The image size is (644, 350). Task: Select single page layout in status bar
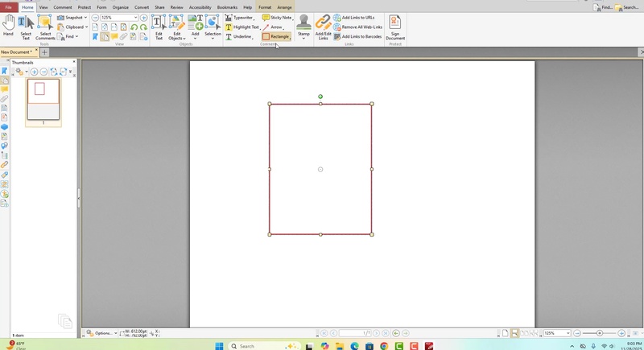[x=505, y=333]
